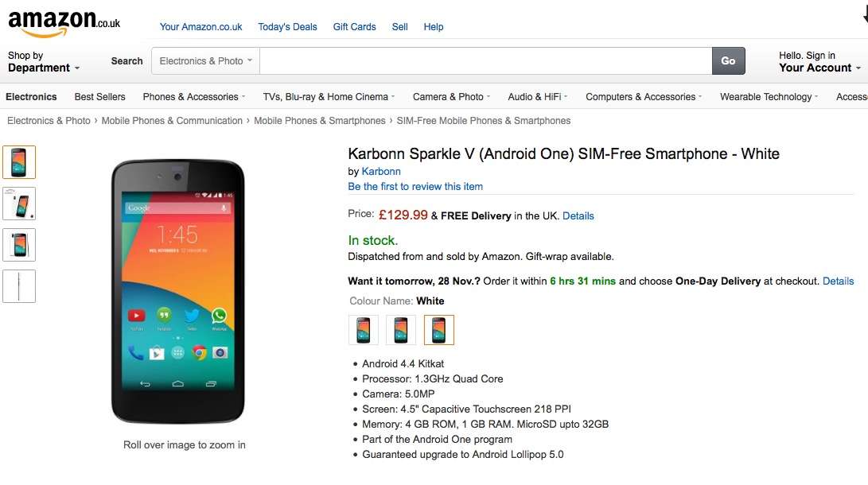Focus the main search input field
The height and width of the screenshot is (485, 868).
click(485, 61)
